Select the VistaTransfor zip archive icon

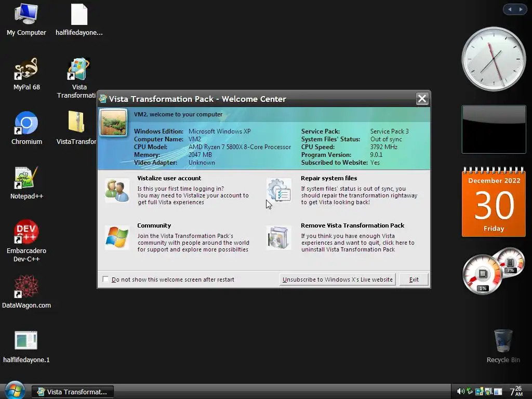[x=77, y=128]
